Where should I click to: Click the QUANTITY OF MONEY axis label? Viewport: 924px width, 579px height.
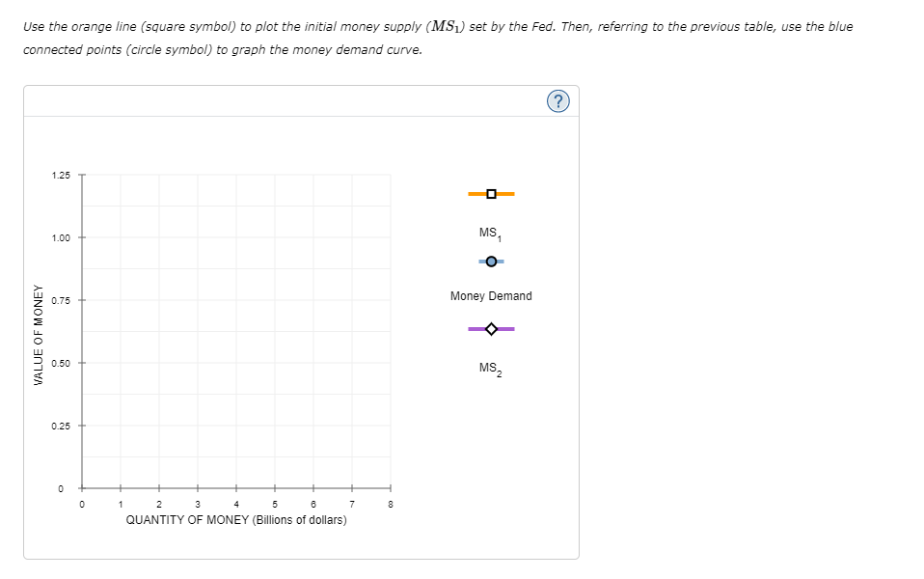pos(235,519)
